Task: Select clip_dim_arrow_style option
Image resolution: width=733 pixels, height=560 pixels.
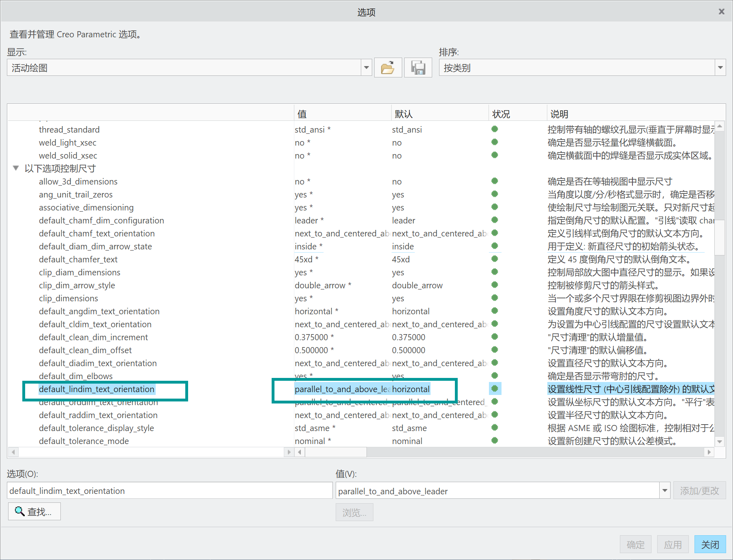Action: pos(77,285)
